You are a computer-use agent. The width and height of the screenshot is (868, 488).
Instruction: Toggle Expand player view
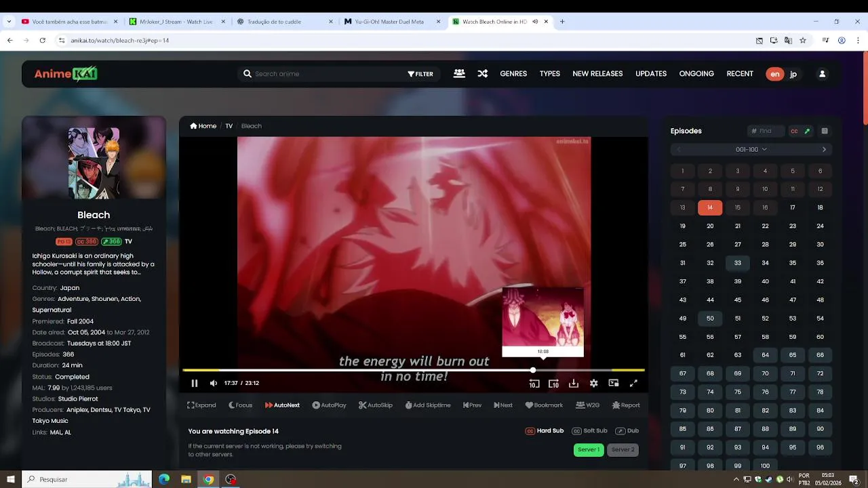pyautogui.click(x=201, y=405)
